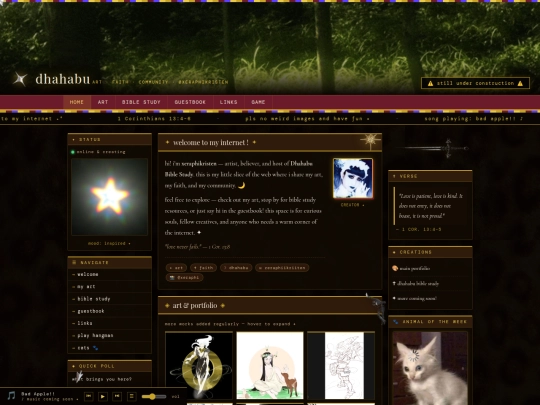Click the previous track button
This screenshot has height=405, width=540.
pos(89,396)
